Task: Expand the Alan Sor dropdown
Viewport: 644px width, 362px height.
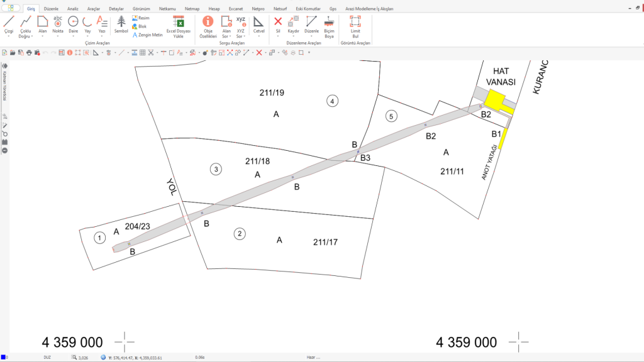Action: (231, 36)
